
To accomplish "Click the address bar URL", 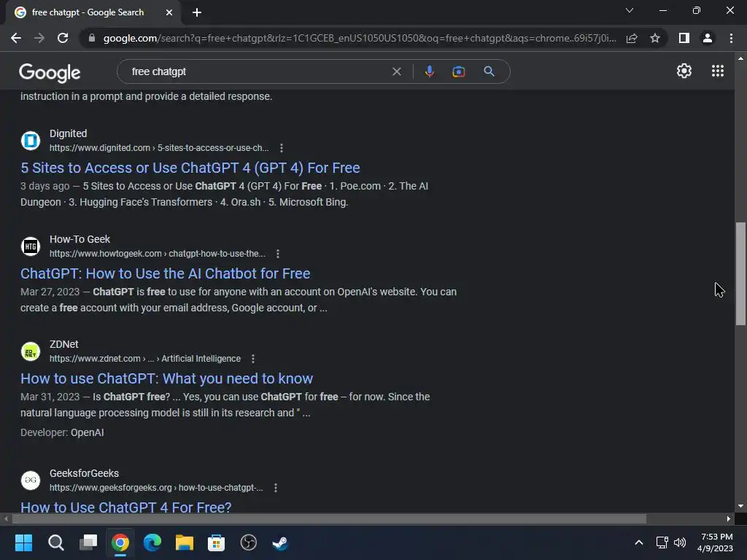I will pos(360,38).
